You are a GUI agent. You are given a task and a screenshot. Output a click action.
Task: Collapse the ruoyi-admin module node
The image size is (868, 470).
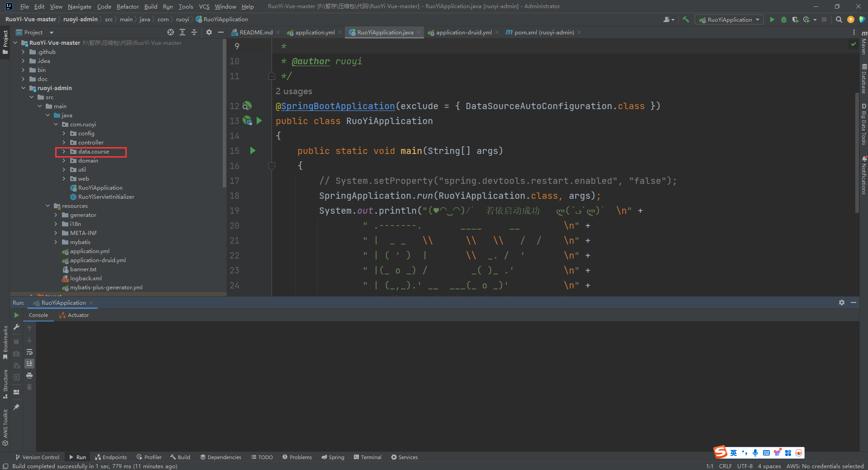23,88
